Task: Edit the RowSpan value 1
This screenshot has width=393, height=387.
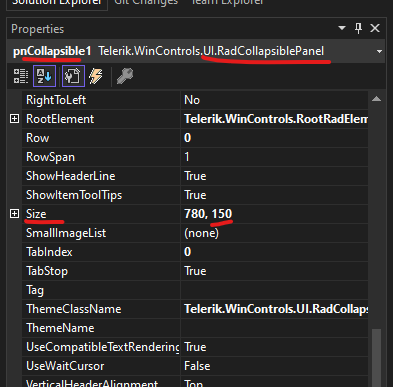Action: pyautogui.click(x=274, y=157)
